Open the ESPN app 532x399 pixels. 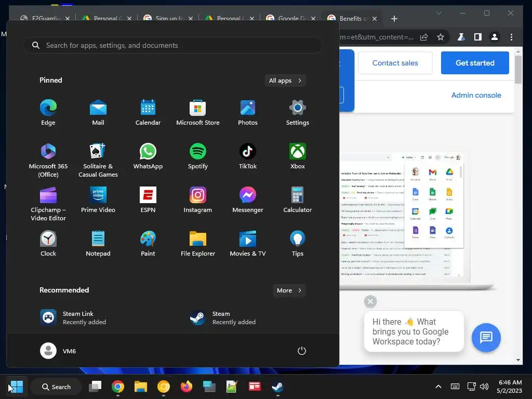148,200
